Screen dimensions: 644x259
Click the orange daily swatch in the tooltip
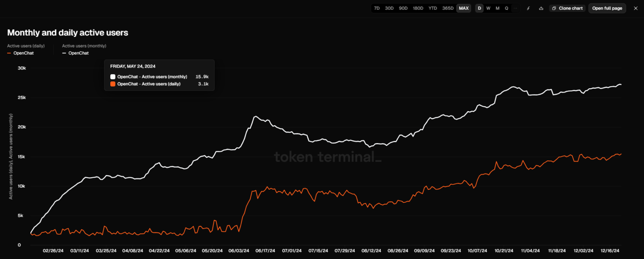coord(113,84)
